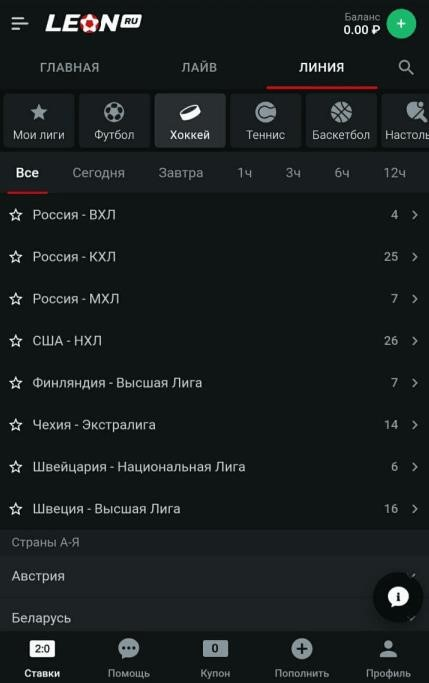This screenshot has width=429, height=683.
Task: Favorite the США - НХЛ league star
Action: 16,341
